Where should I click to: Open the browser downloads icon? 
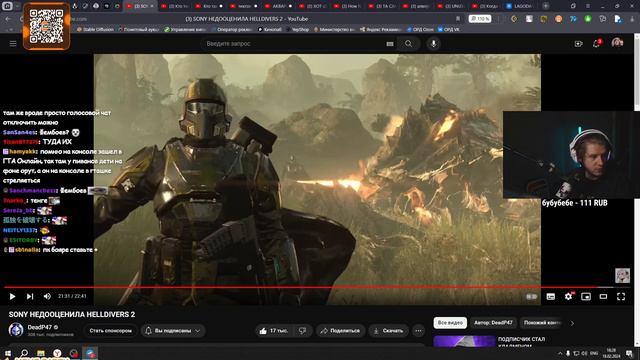point(632,19)
